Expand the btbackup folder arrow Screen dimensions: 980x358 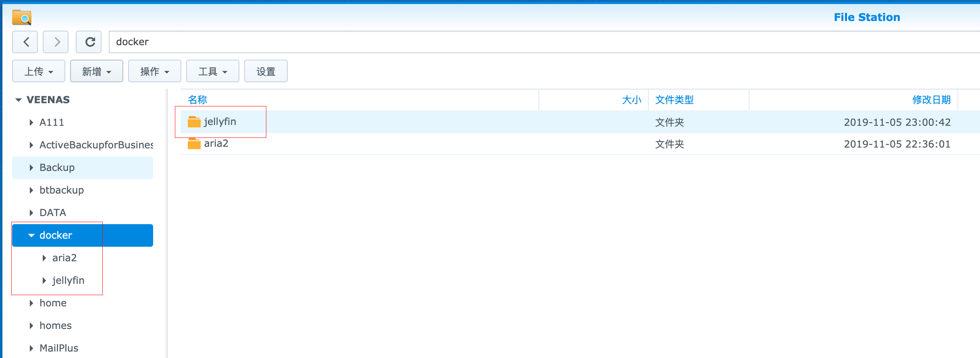31,190
